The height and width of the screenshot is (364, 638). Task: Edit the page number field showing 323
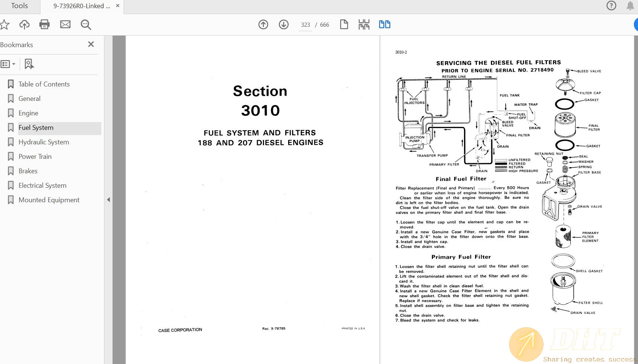click(x=305, y=24)
